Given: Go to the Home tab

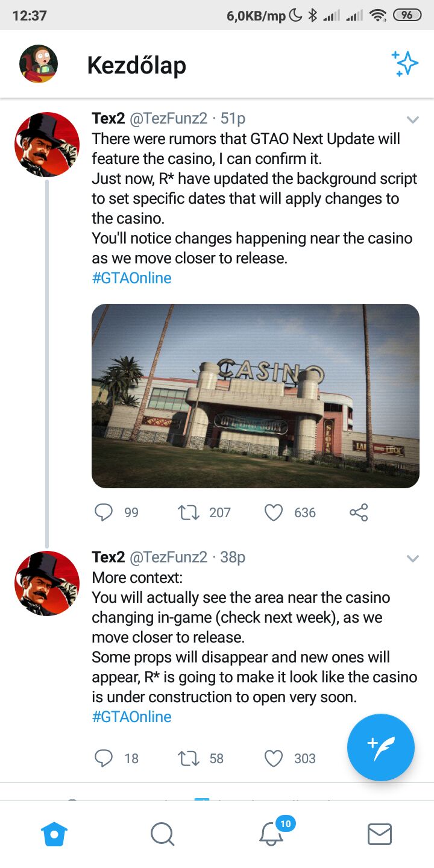Looking at the screenshot, I should tap(54, 835).
